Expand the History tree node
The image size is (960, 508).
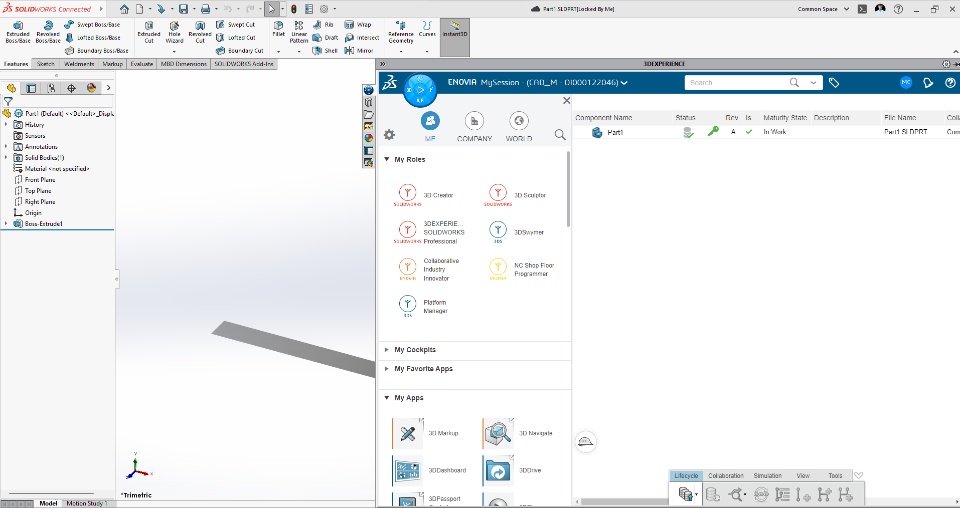tap(6, 124)
